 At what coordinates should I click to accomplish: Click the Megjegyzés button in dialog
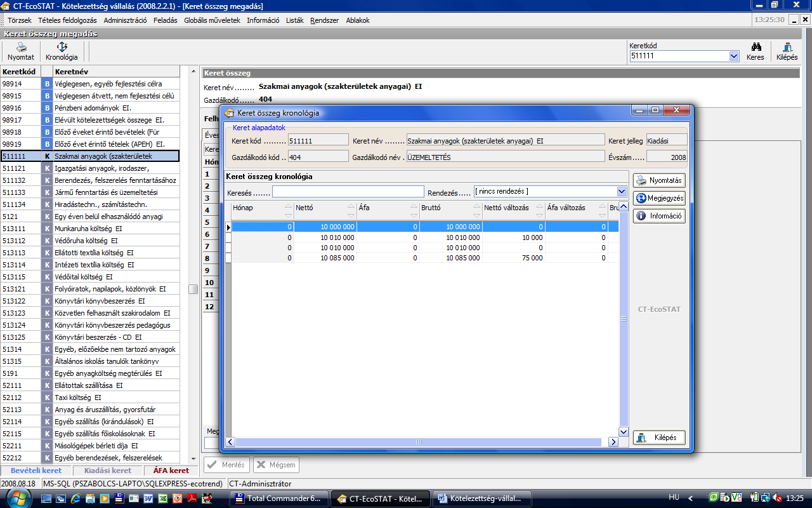(x=659, y=198)
